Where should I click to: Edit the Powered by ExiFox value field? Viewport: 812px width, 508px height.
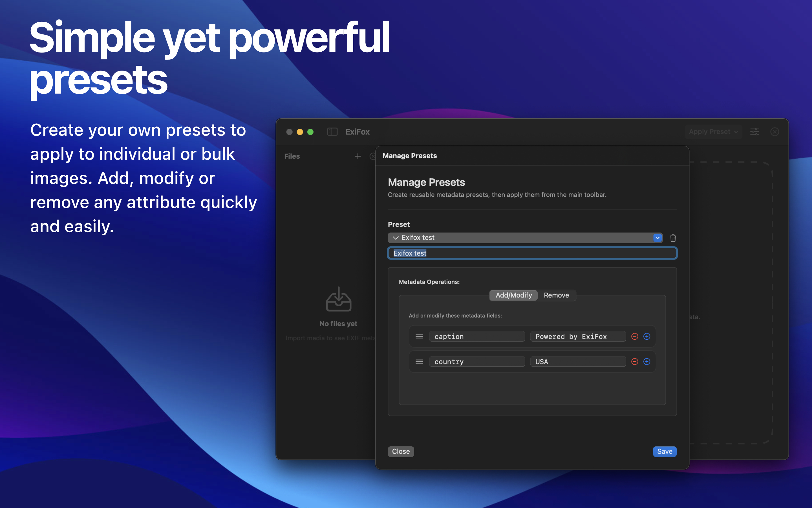[x=578, y=336]
